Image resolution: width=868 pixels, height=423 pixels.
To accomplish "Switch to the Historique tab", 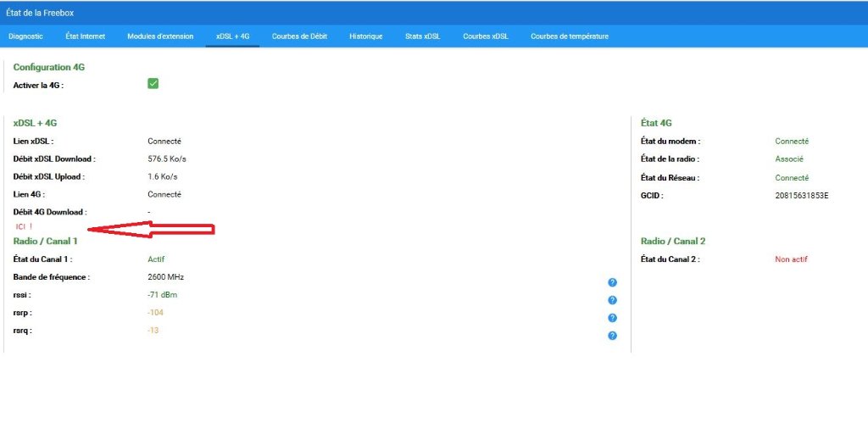I will click(365, 36).
